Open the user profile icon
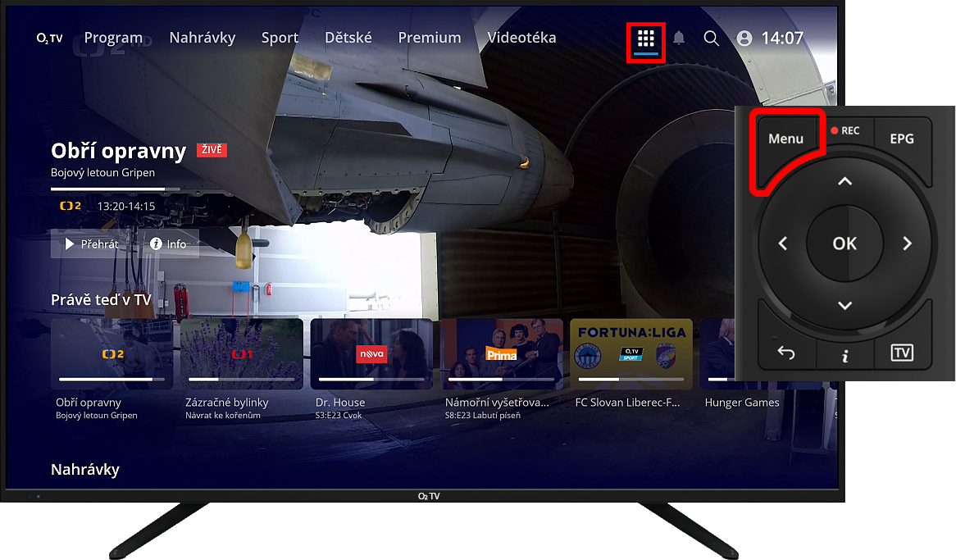956x560 pixels. pyautogui.click(x=744, y=39)
